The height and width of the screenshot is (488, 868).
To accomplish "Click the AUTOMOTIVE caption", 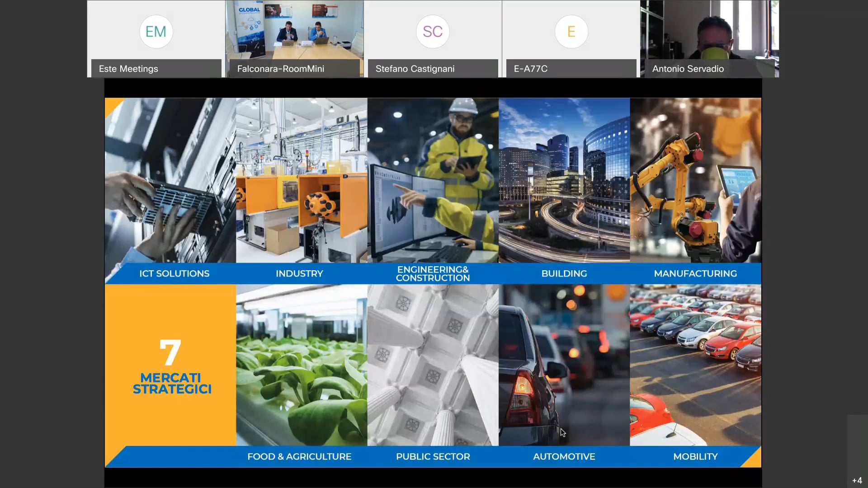I will tap(564, 456).
